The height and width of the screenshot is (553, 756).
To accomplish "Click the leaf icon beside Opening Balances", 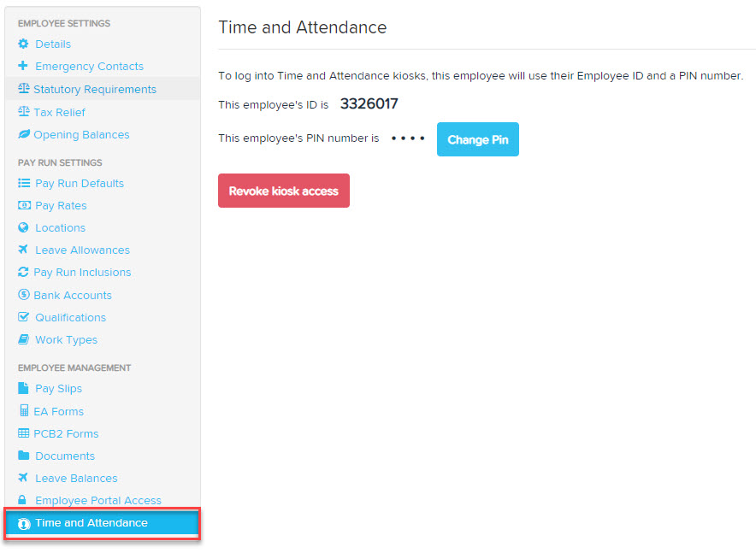I will point(24,134).
